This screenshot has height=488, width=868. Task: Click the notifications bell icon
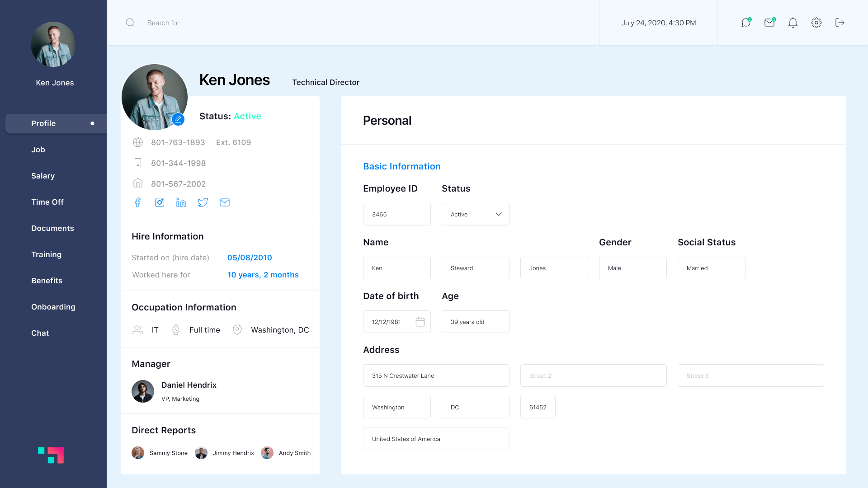pyautogui.click(x=793, y=23)
